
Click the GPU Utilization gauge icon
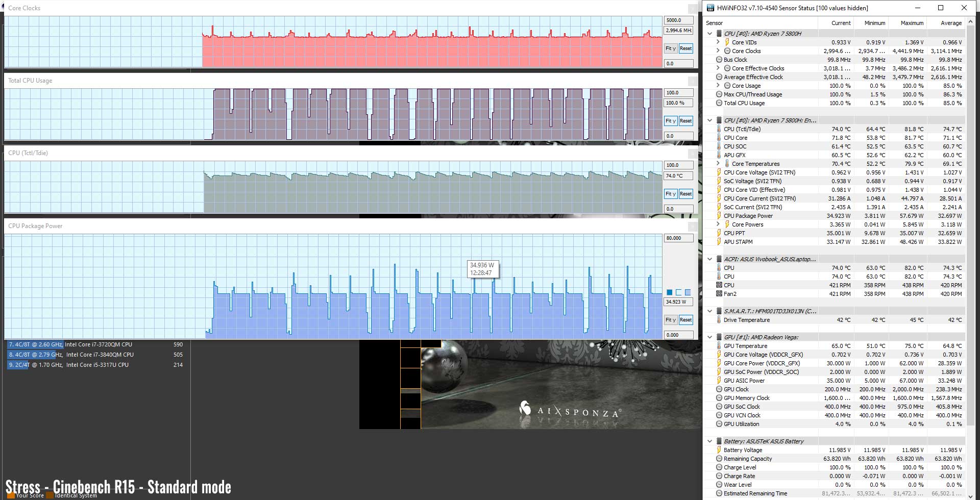point(719,424)
